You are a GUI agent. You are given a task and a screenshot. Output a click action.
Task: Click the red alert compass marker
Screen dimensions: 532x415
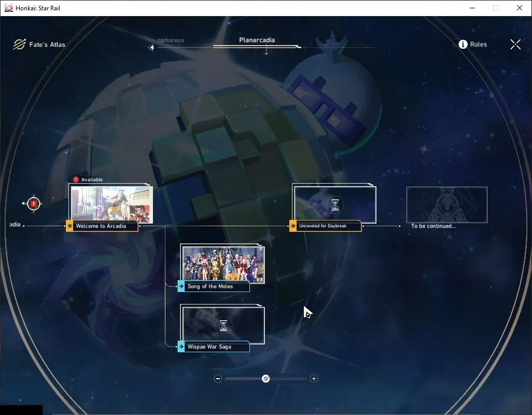(34, 203)
